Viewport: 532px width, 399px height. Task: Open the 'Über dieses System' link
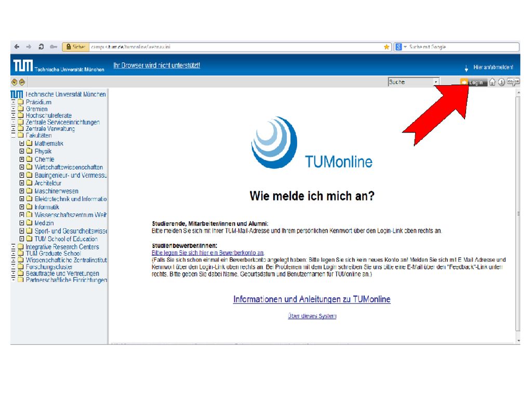point(312,316)
